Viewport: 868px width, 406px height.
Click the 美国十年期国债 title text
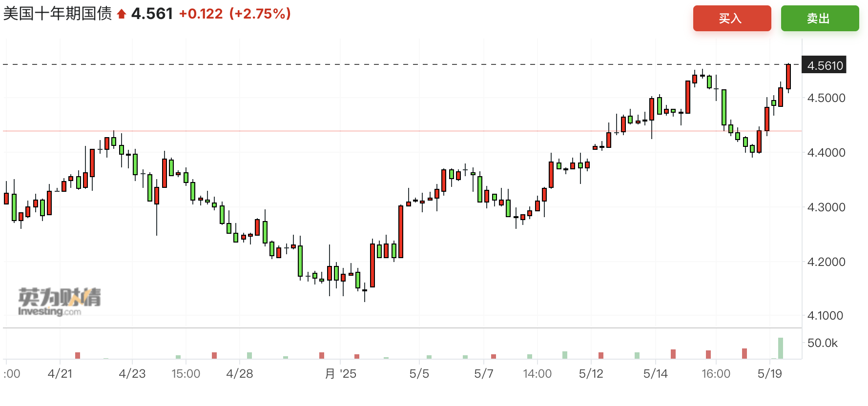click(x=58, y=14)
